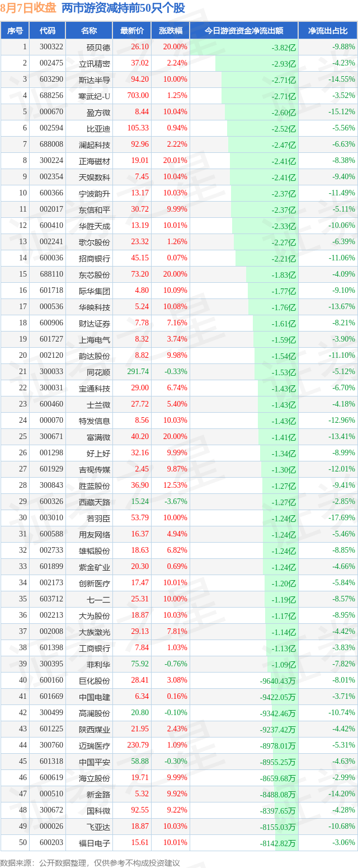Click the stock name 中国电建
This screenshot has height=868, width=358.
[x=95, y=697]
